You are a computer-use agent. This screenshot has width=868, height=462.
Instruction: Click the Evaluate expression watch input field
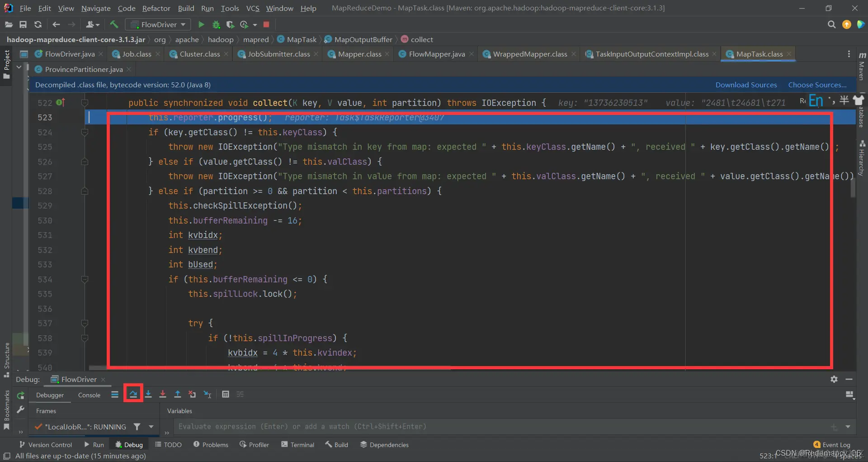502,427
